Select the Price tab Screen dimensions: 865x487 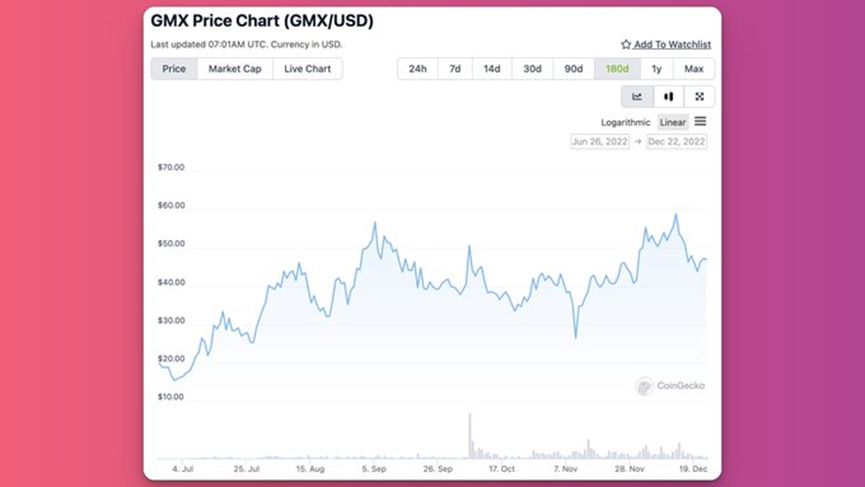pyautogui.click(x=174, y=69)
